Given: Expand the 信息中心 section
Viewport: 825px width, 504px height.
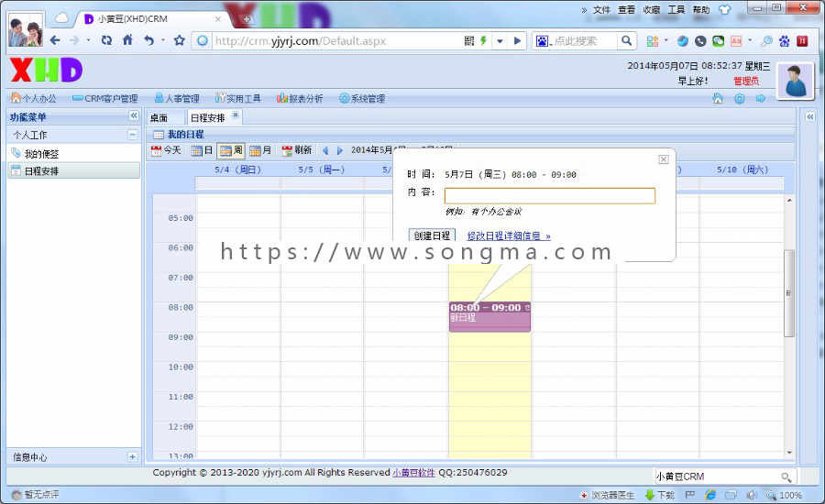Looking at the screenshot, I should coord(133,456).
